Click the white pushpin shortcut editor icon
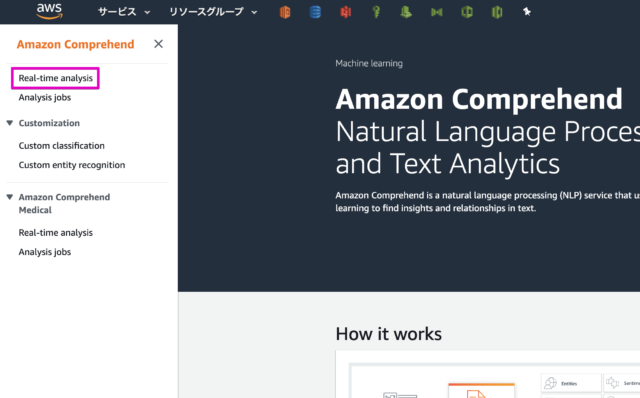 coord(527,12)
